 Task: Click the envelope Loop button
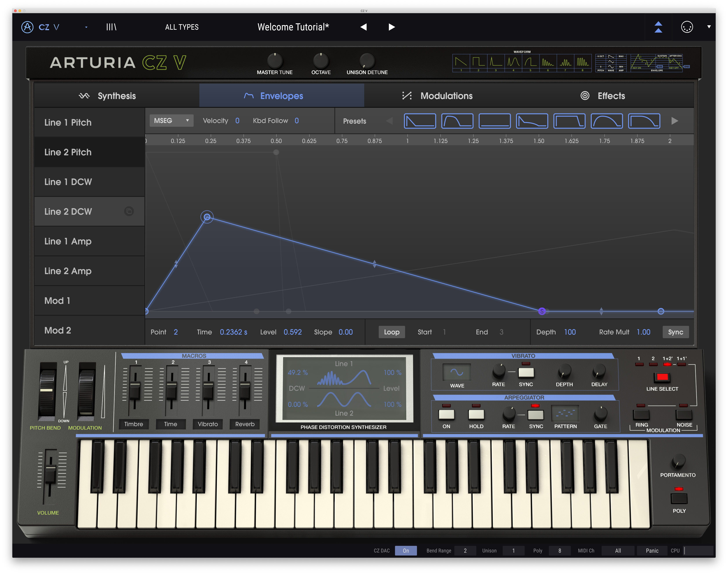coord(391,332)
